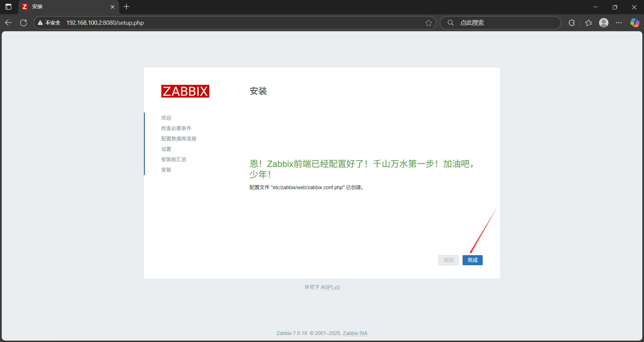Screen dimensions: 644x342
Task: Open browser extensions puzzle icon
Action: 572,23
